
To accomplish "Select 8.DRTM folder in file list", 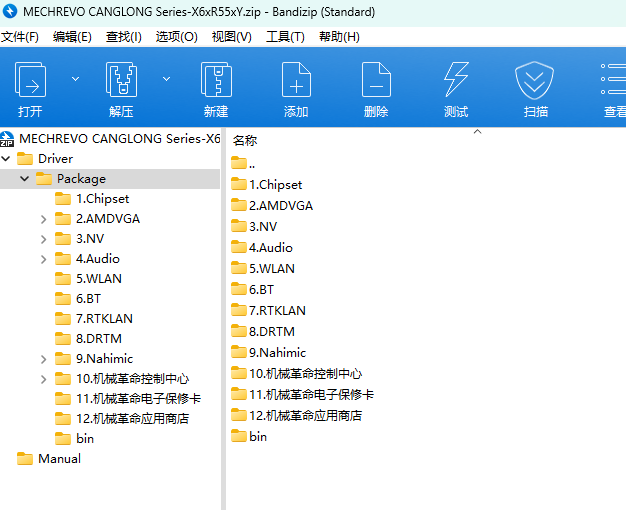I will point(263,331).
